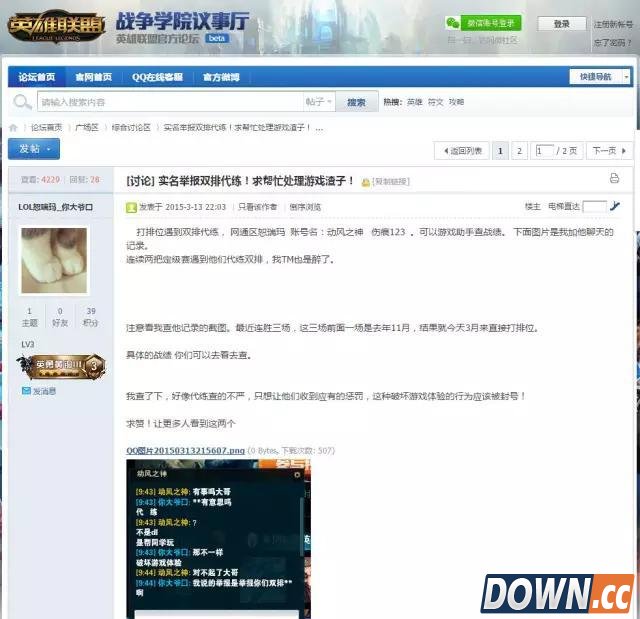Click the elevator jump arrow icon

click(615, 206)
